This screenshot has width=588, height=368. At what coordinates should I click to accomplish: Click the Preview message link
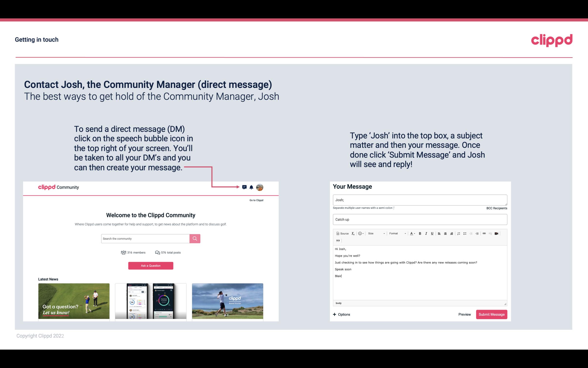pyautogui.click(x=464, y=314)
